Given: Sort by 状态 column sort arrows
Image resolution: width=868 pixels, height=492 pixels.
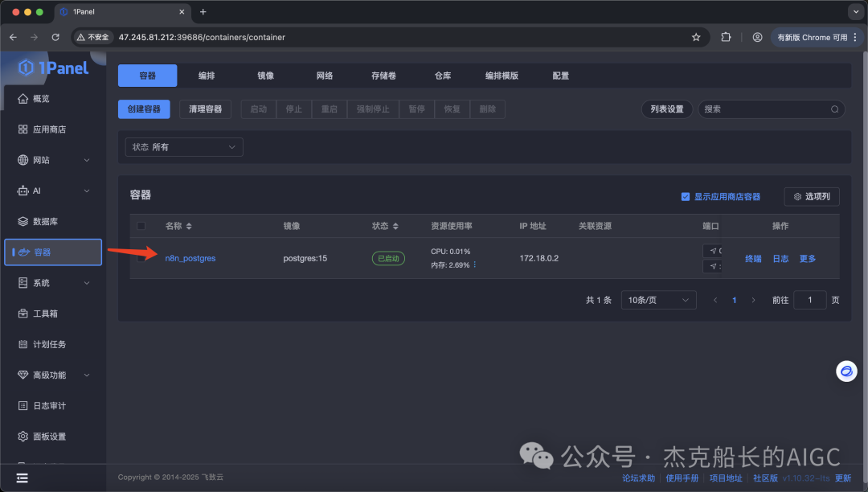Looking at the screenshot, I should pos(395,227).
